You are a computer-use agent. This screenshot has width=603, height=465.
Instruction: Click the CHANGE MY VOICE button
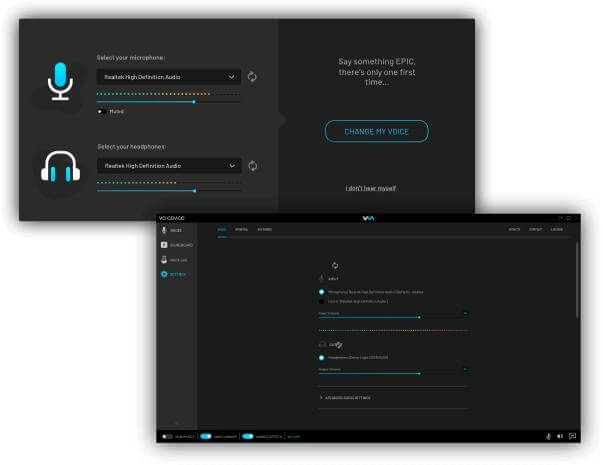376,132
